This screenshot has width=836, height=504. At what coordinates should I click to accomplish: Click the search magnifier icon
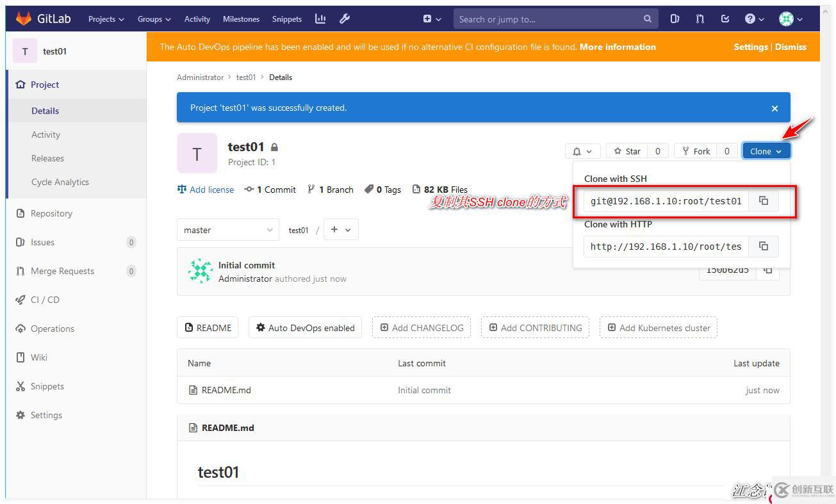tap(648, 19)
